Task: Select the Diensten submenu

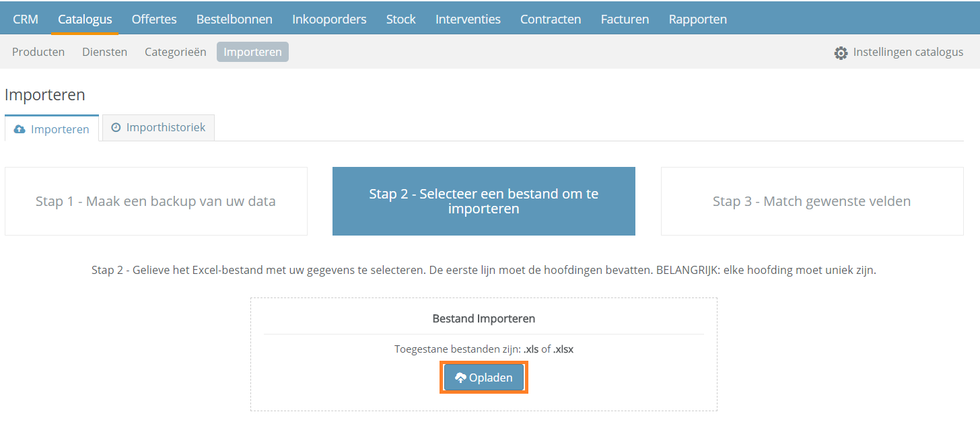Action: coord(105,52)
